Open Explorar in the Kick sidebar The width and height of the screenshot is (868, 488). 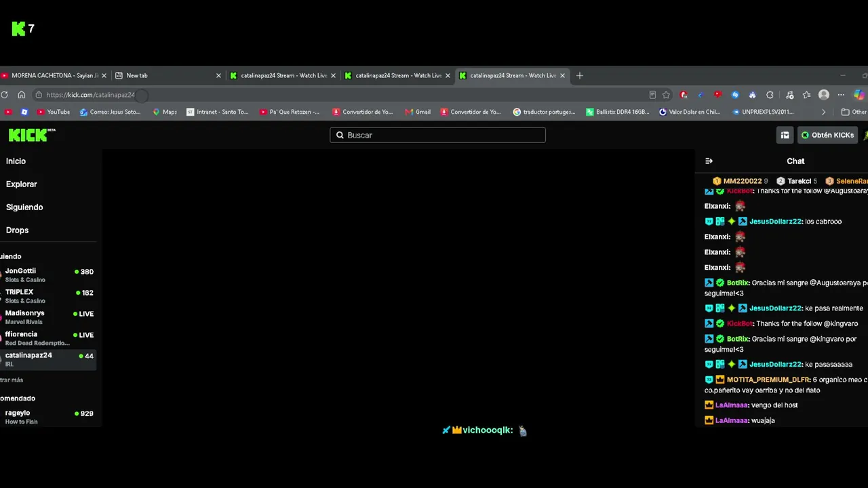pos(21,184)
